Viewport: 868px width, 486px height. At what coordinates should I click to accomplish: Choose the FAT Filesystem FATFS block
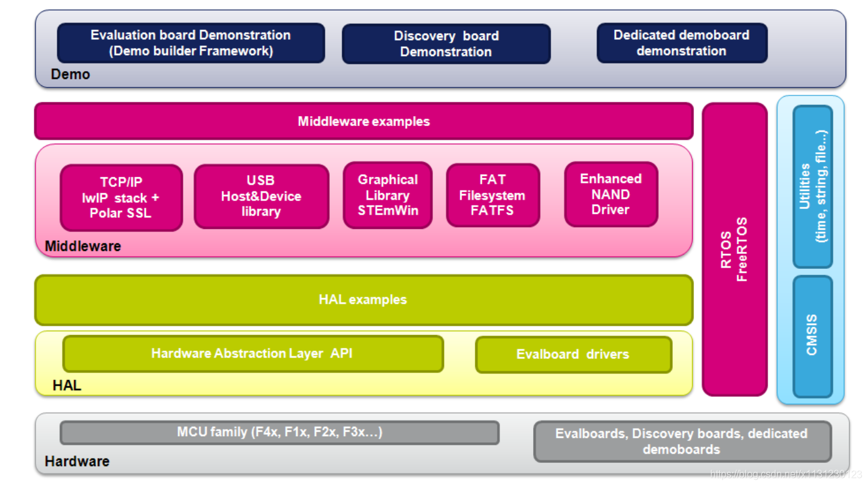493,195
